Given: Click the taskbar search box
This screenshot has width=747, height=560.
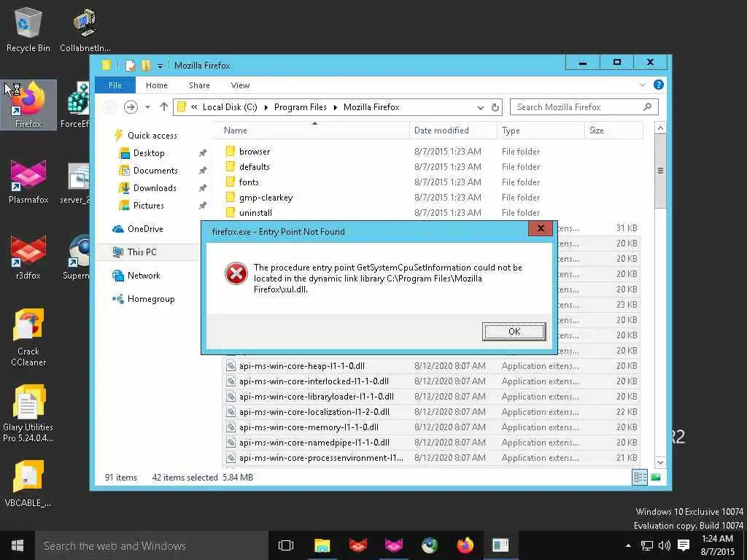Looking at the screenshot, I should point(151,545).
